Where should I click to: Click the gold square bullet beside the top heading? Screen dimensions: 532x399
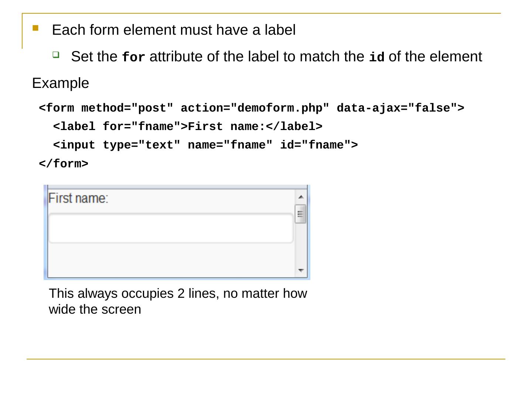pyautogui.click(x=35, y=28)
